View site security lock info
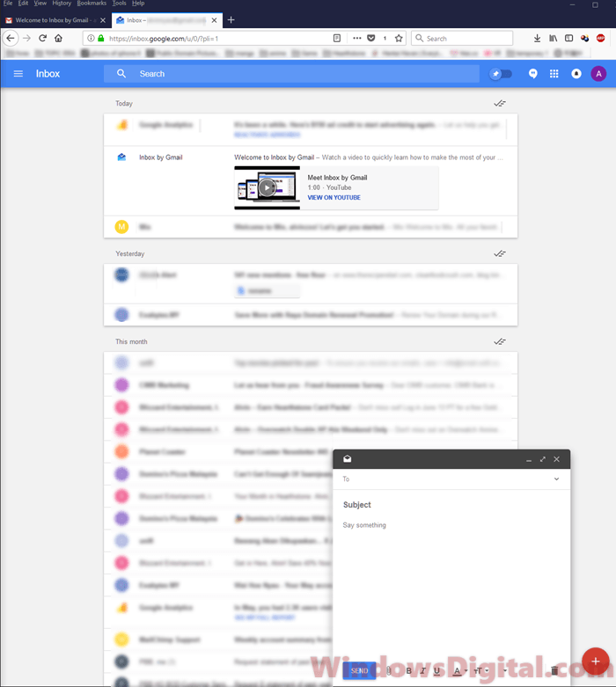 [101, 38]
